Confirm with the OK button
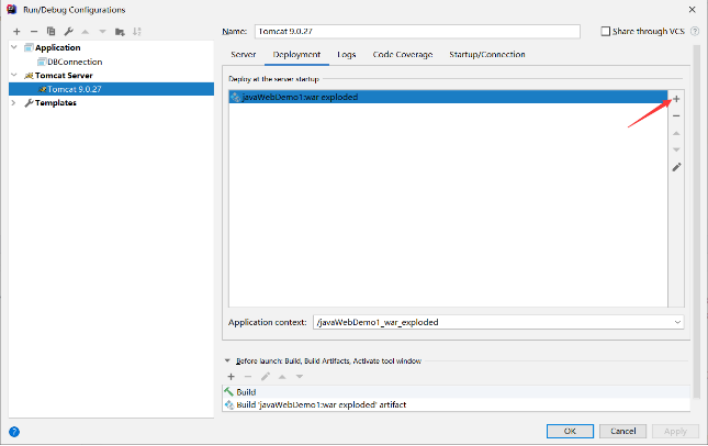The height and width of the screenshot is (446, 708). click(x=570, y=431)
